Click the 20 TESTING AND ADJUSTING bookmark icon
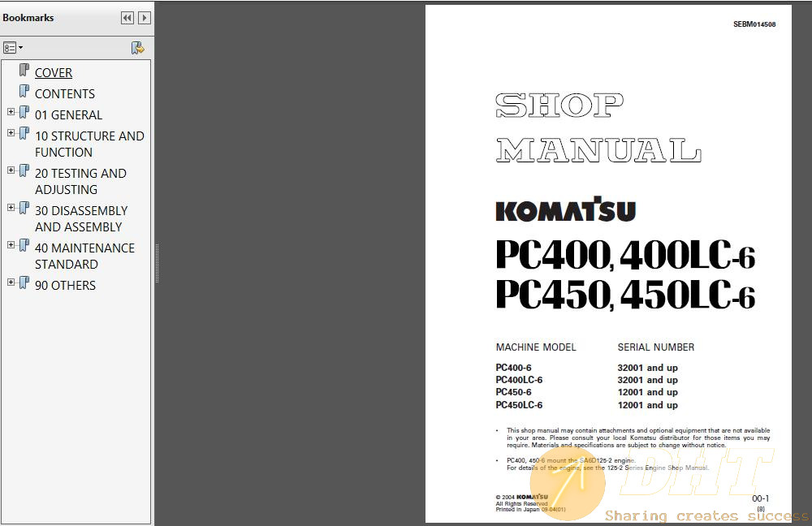 24,170
